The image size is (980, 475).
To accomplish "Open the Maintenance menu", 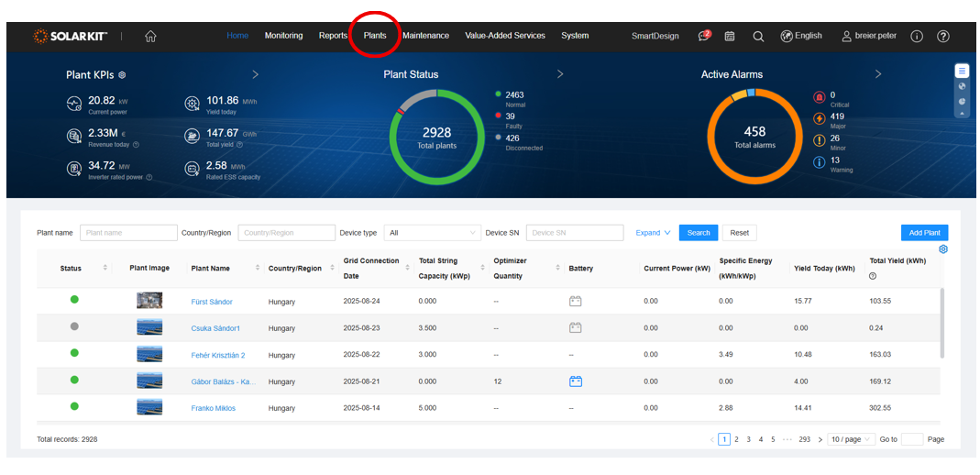I will pyautogui.click(x=425, y=36).
